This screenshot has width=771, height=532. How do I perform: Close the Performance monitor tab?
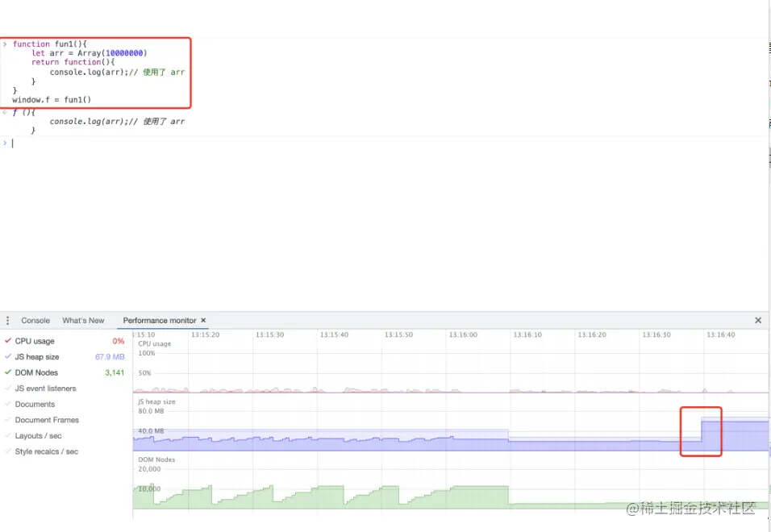pyautogui.click(x=203, y=320)
